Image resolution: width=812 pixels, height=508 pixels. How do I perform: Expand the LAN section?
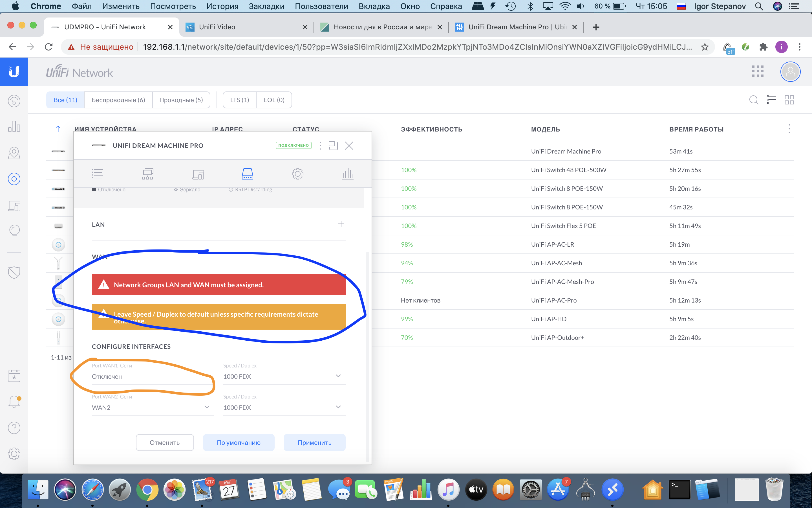pos(341,224)
